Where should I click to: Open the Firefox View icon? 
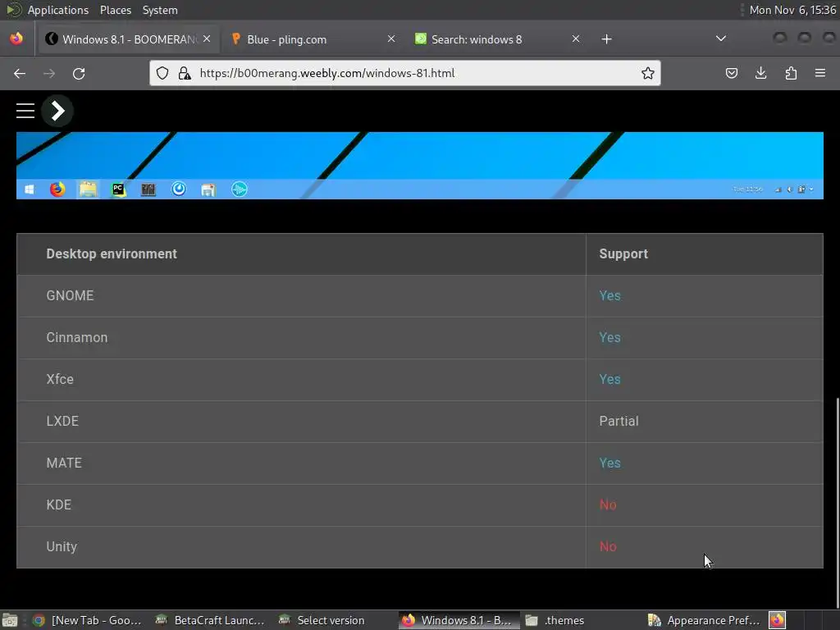point(16,39)
